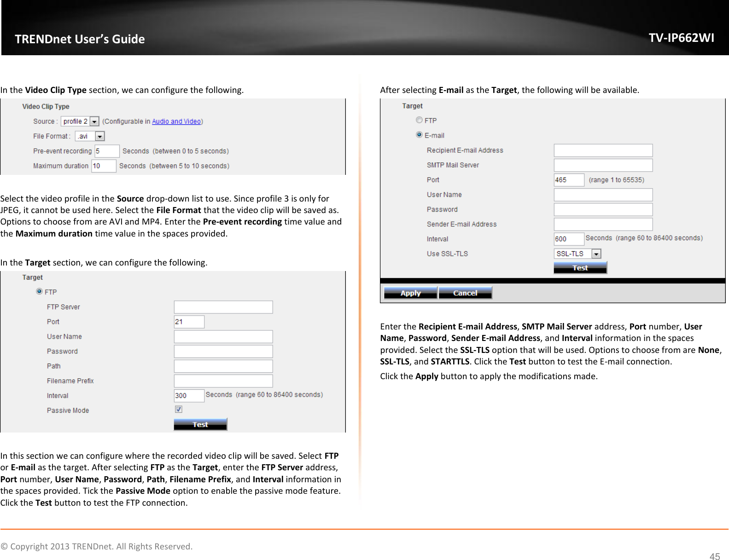
Task: Open the Use SSL-TLS dropdown
Action: pyautogui.click(x=577, y=254)
